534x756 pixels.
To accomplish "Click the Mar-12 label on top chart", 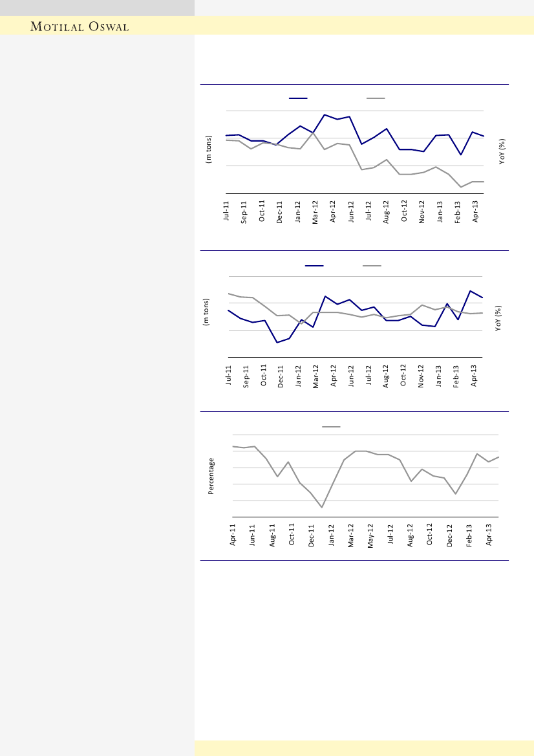I will [x=315, y=212].
